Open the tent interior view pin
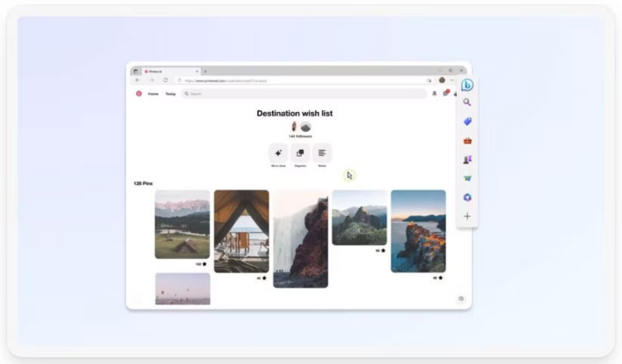This screenshot has height=364, width=622. pos(241,231)
